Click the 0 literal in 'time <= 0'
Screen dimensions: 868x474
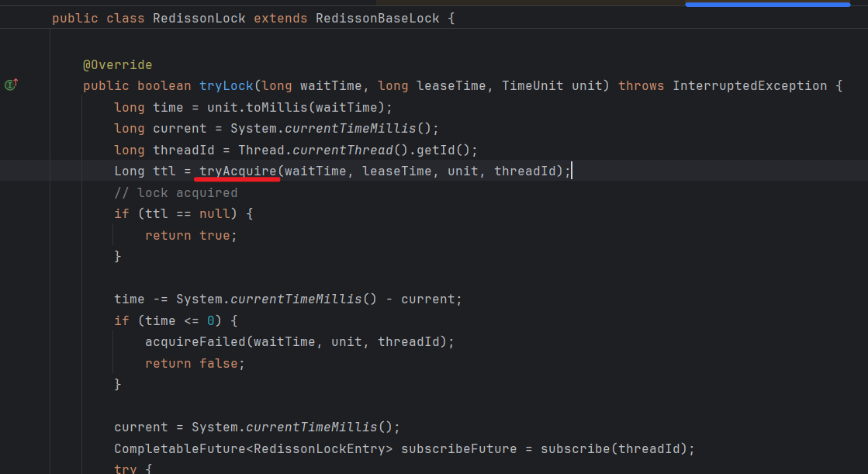[x=211, y=320]
